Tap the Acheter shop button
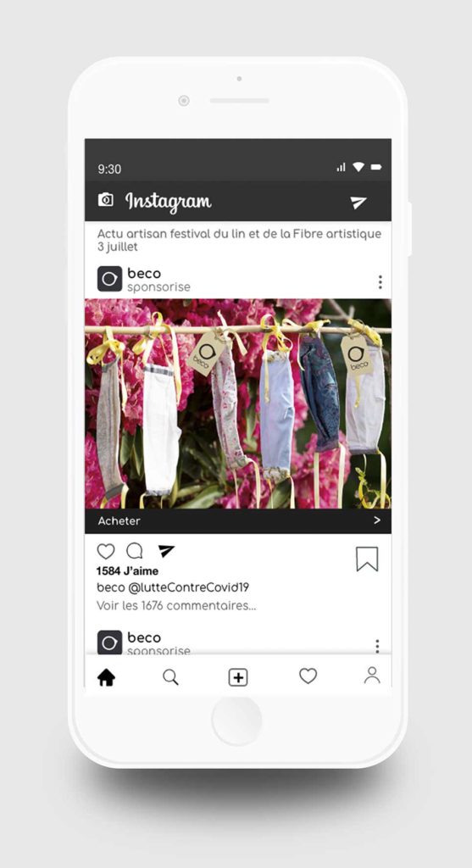This screenshot has width=472, height=868. (238, 521)
